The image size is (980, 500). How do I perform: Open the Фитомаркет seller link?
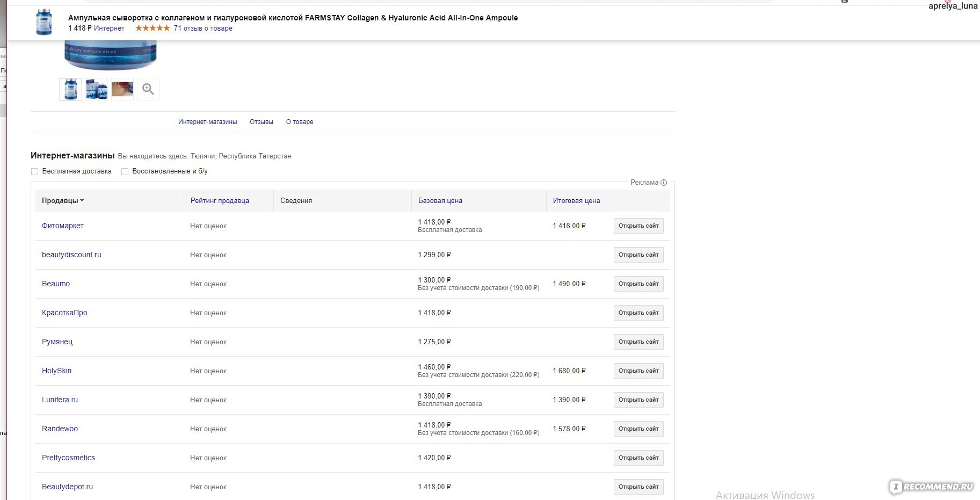[63, 226]
